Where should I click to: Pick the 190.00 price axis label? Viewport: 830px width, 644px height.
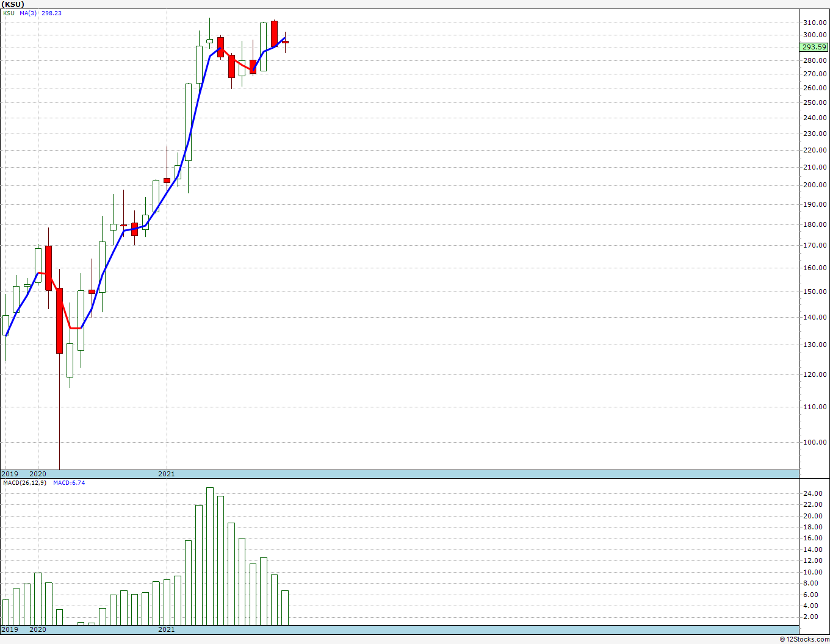pyautogui.click(x=815, y=204)
